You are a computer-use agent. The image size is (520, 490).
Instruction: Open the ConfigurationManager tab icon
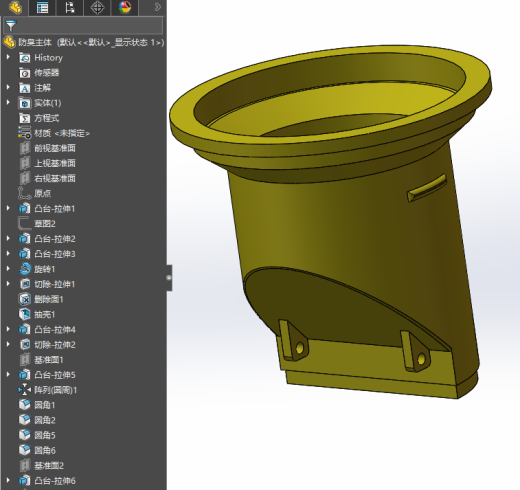point(69,7)
